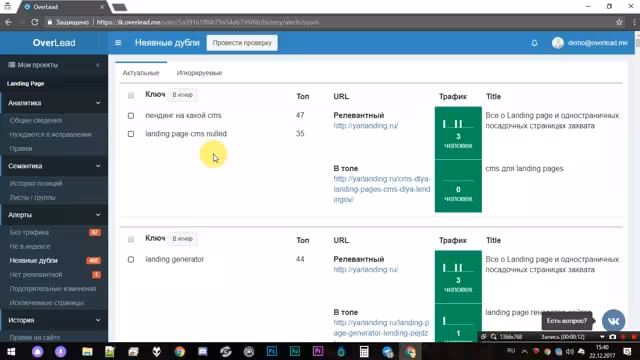Image resolution: width=640 pixels, height=360 pixels.
Task: Bookmark page with the star icon
Action: [619, 22]
